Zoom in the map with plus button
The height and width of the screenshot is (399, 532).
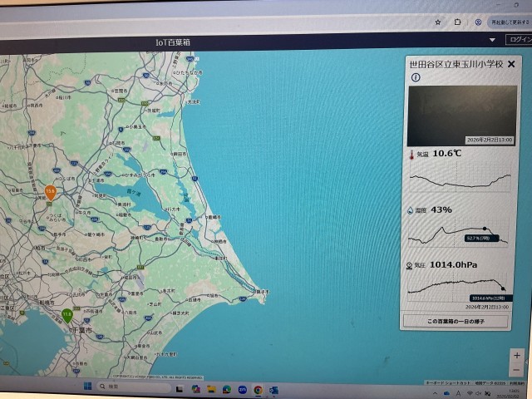pyautogui.click(x=516, y=355)
